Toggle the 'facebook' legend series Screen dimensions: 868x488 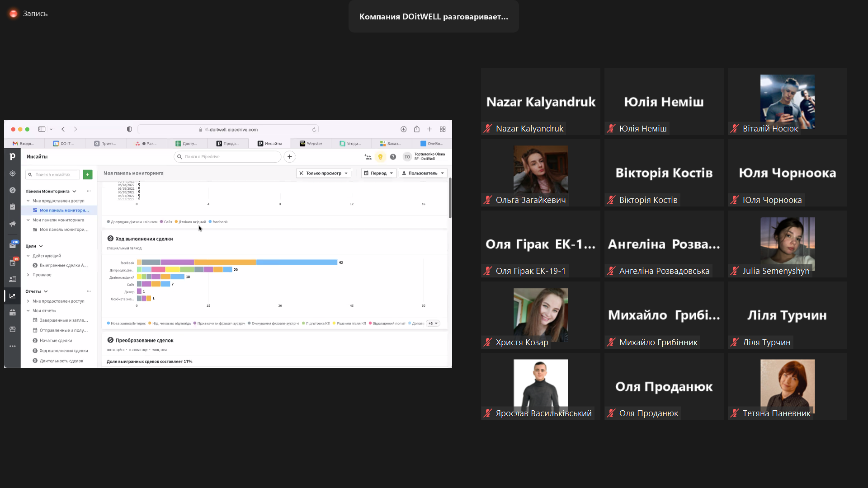(x=220, y=222)
